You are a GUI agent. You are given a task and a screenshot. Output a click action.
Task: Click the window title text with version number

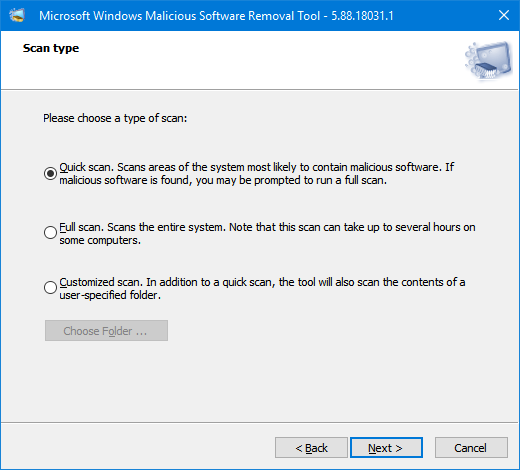[x=216, y=16]
